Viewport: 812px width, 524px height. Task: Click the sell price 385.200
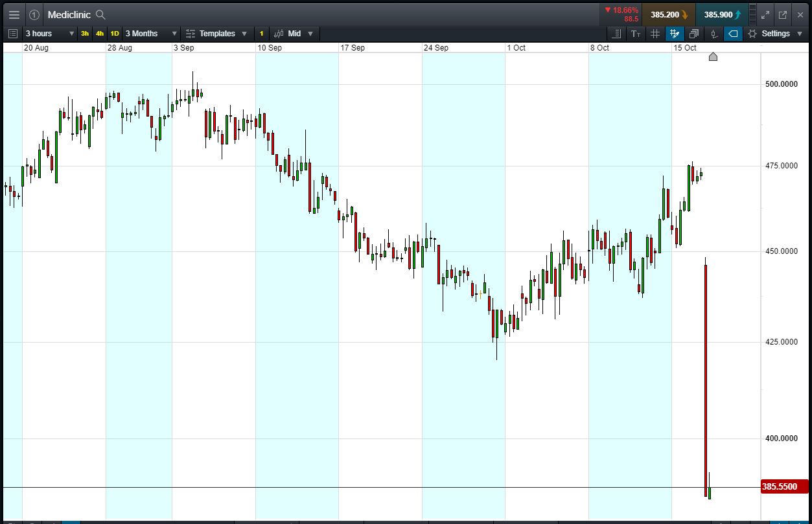[x=669, y=14]
